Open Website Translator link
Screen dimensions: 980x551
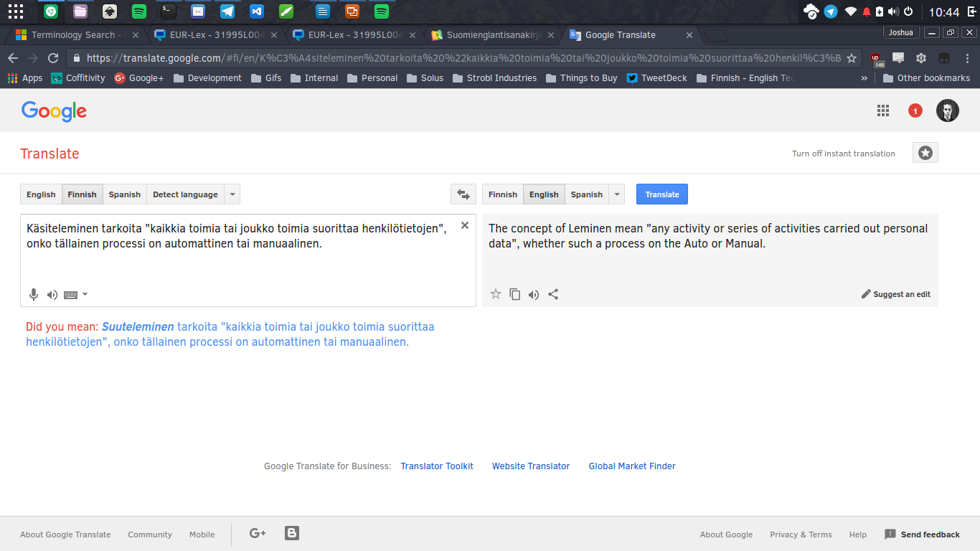531,466
